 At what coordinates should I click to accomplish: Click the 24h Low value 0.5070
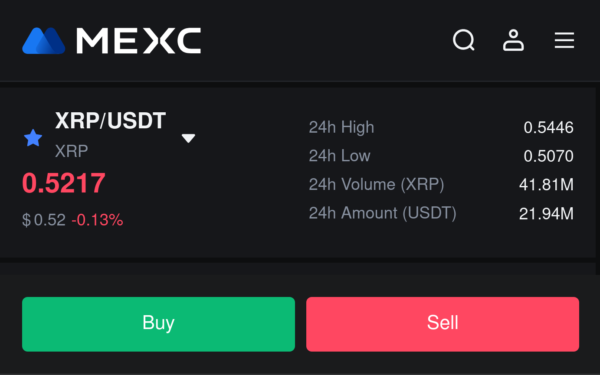[x=548, y=156]
